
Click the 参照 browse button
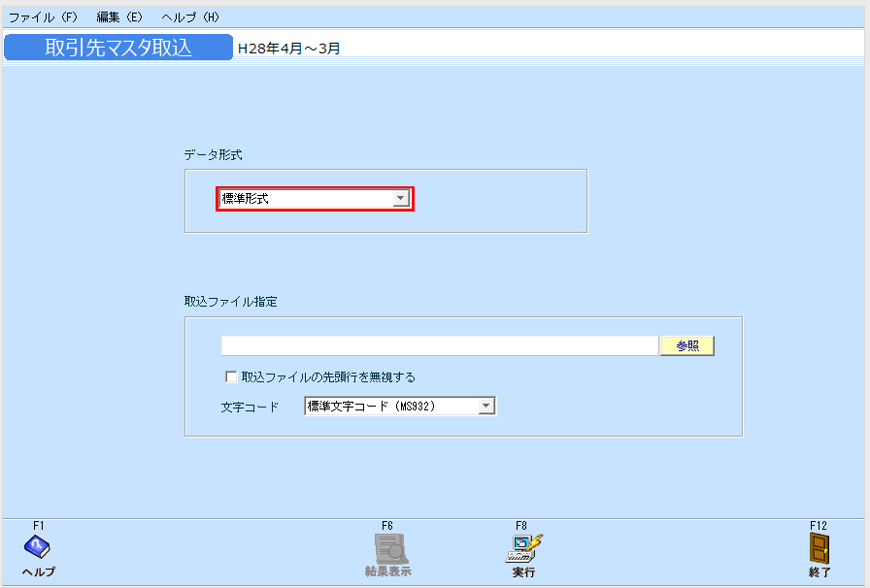pos(686,345)
